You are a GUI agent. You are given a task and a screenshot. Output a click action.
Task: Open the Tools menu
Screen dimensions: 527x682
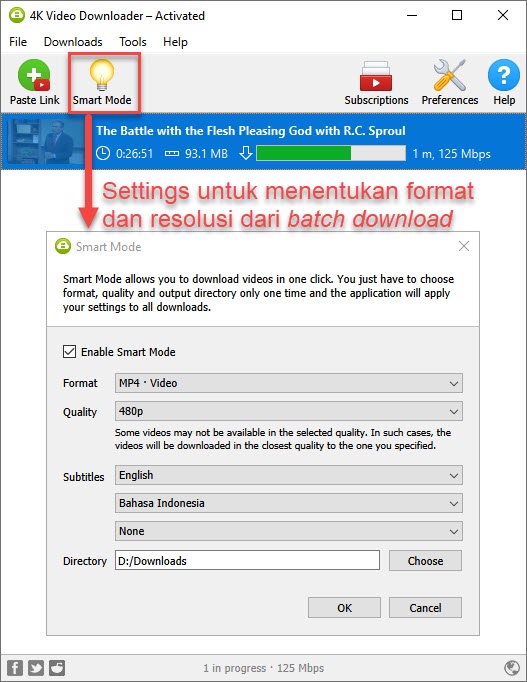(133, 42)
